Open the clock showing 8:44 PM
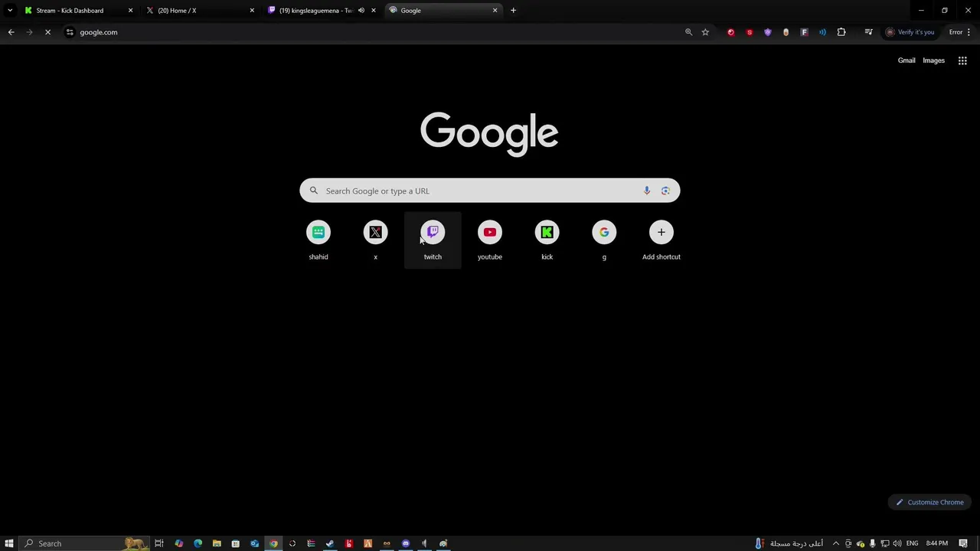The width and height of the screenshot is (980, 551). coord(936,543)
